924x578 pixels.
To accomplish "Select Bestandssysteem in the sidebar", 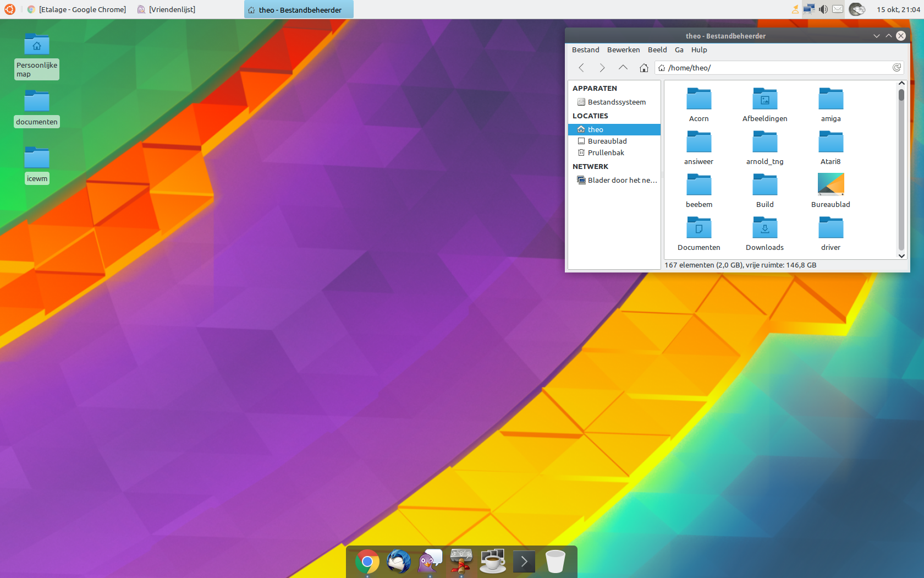I will point(616,102).
